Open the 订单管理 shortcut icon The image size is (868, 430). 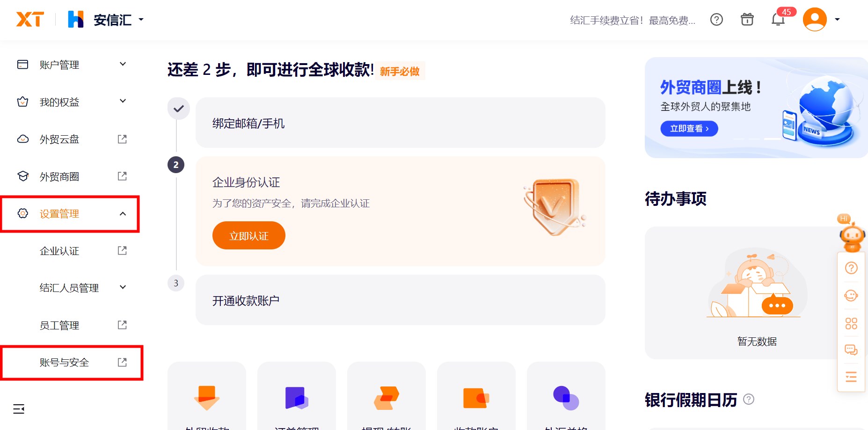296,398
